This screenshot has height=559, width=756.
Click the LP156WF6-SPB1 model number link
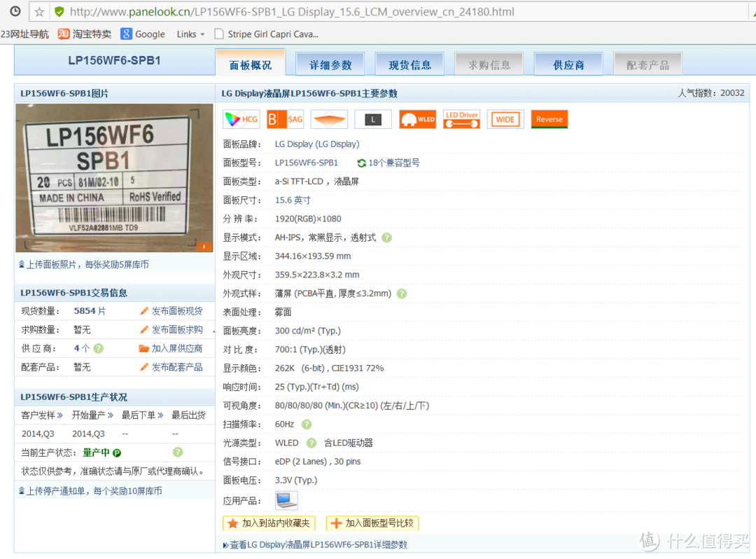point(306,163)
